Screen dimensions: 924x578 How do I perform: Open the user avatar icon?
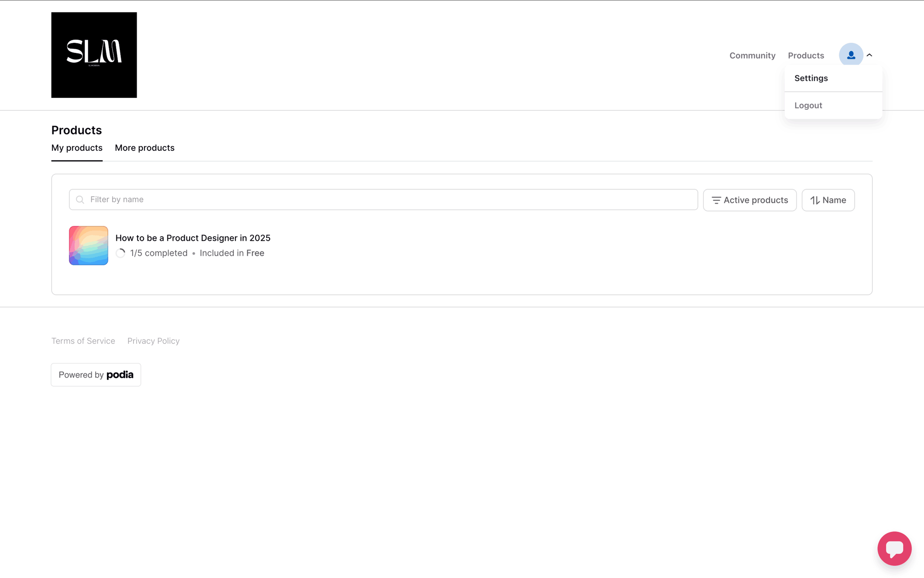[851, 55]
